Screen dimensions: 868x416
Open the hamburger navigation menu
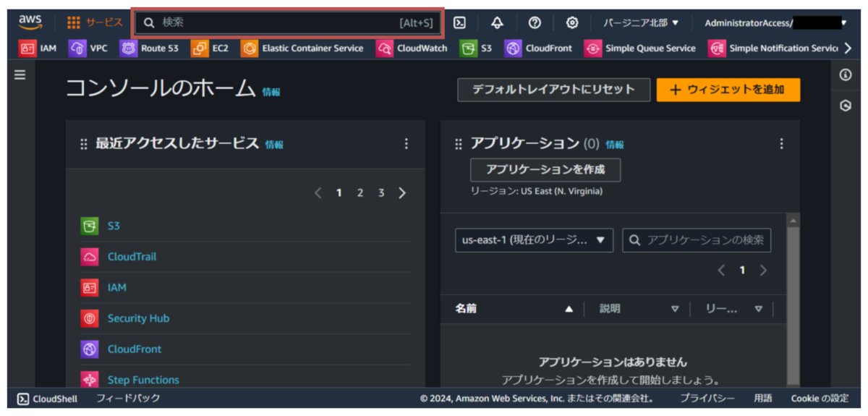pyautogui.click(x=20, y=75)
